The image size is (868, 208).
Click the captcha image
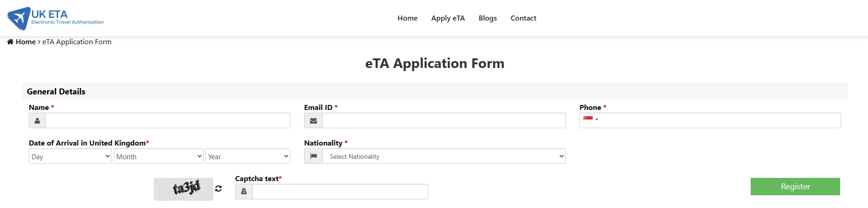point(184,189)
